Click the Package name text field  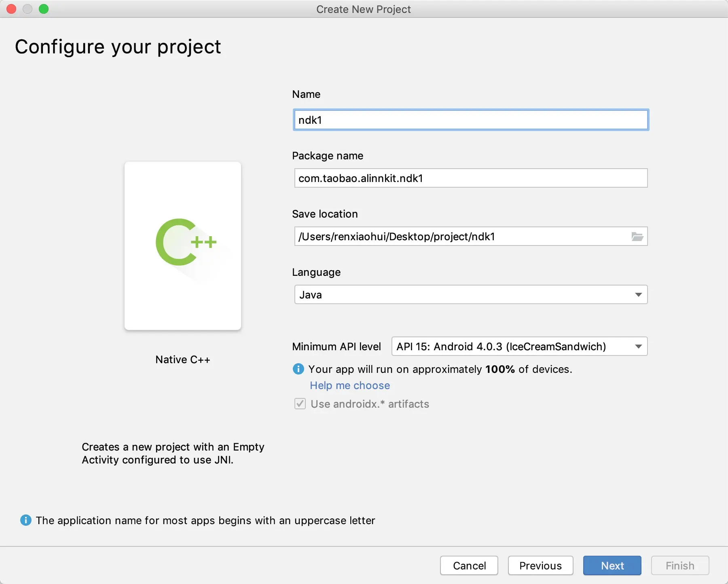(x=471, y=178)
